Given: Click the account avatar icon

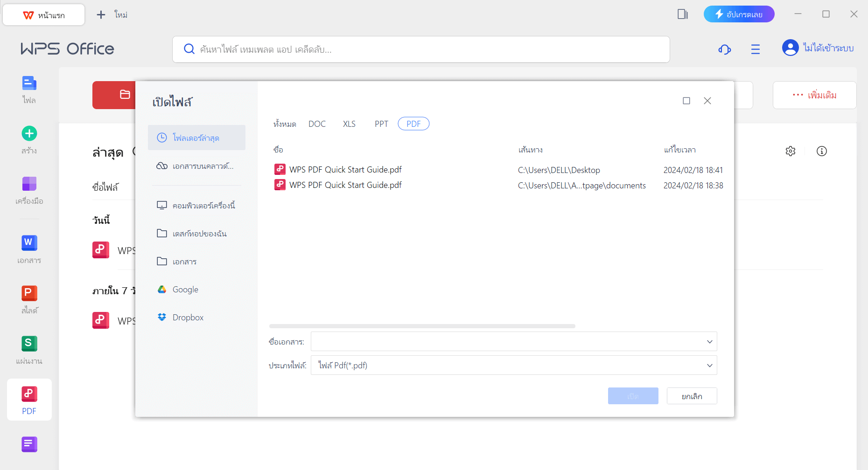Looking at the screenshot, I should coord(790,48).
